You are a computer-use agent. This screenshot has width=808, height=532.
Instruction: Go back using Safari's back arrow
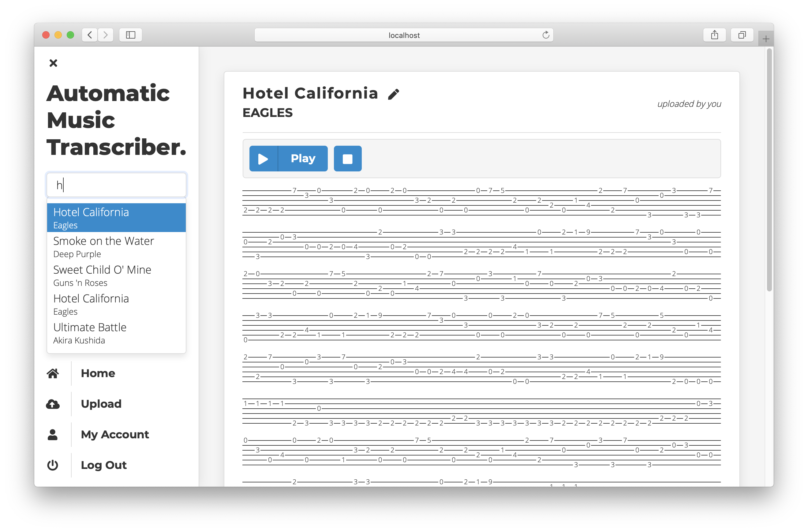point(90,35)
